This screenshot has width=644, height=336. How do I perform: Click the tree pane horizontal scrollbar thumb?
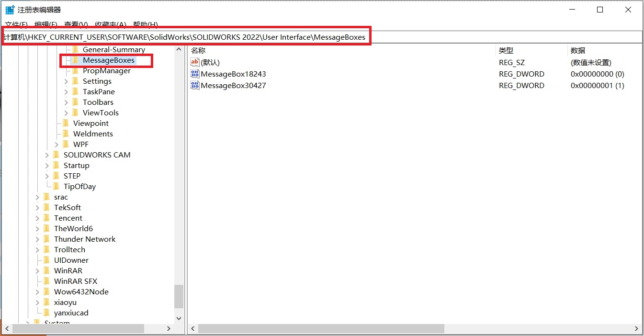(x=78, y=329)
